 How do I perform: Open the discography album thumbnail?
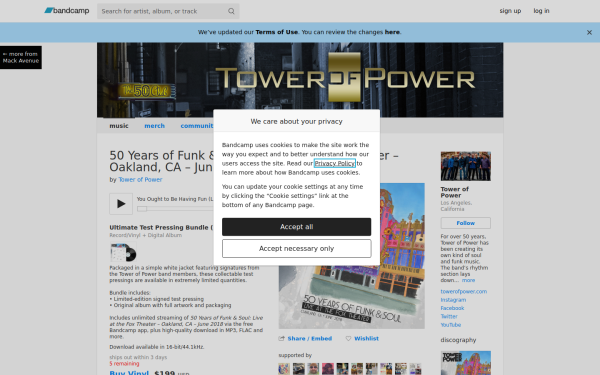(x=465, y=363)
